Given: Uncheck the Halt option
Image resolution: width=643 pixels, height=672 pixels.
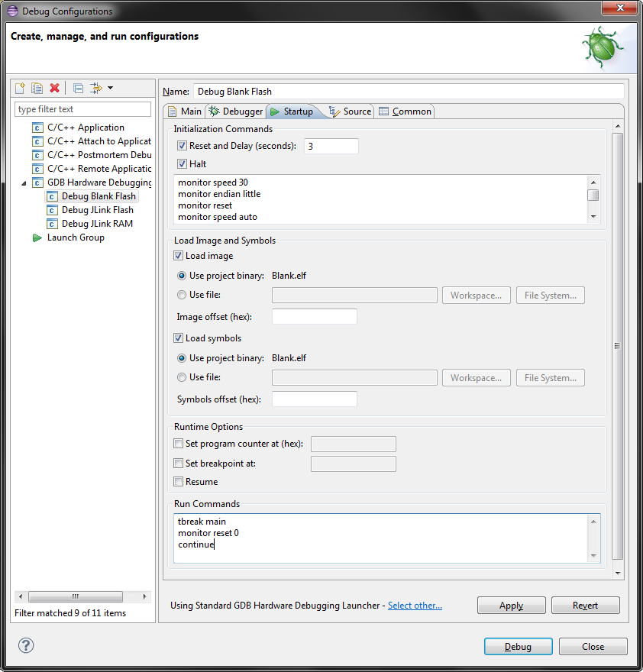Looking at the screenshot, I should (181, 163).
